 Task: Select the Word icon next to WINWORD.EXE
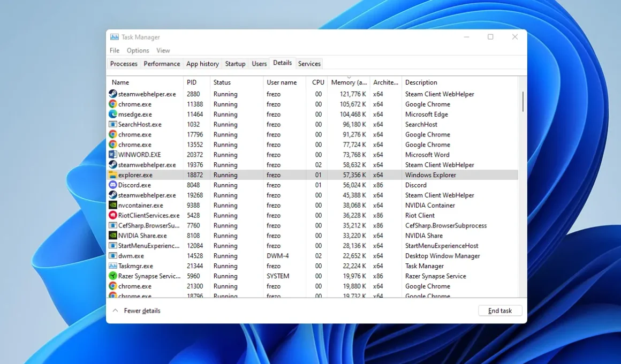click(113, 155)
